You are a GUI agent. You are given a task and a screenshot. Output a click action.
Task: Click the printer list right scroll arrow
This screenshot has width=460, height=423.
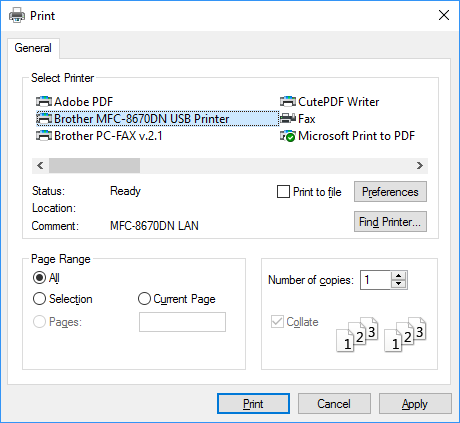click(x=420, y=166)
